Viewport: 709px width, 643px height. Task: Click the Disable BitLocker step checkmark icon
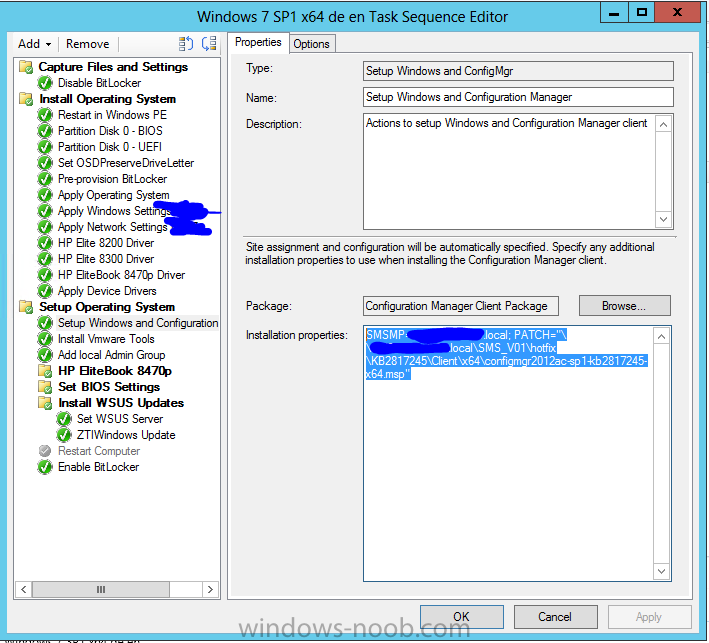(45, 83)
